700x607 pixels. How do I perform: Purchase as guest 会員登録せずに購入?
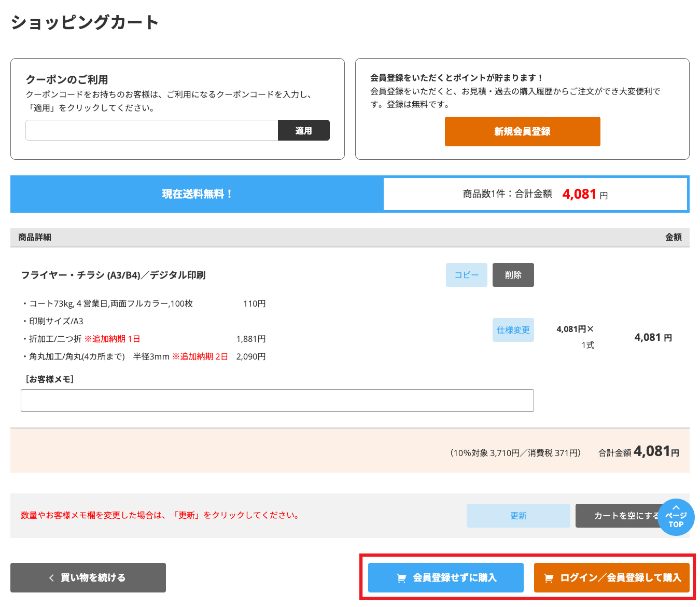446,577
